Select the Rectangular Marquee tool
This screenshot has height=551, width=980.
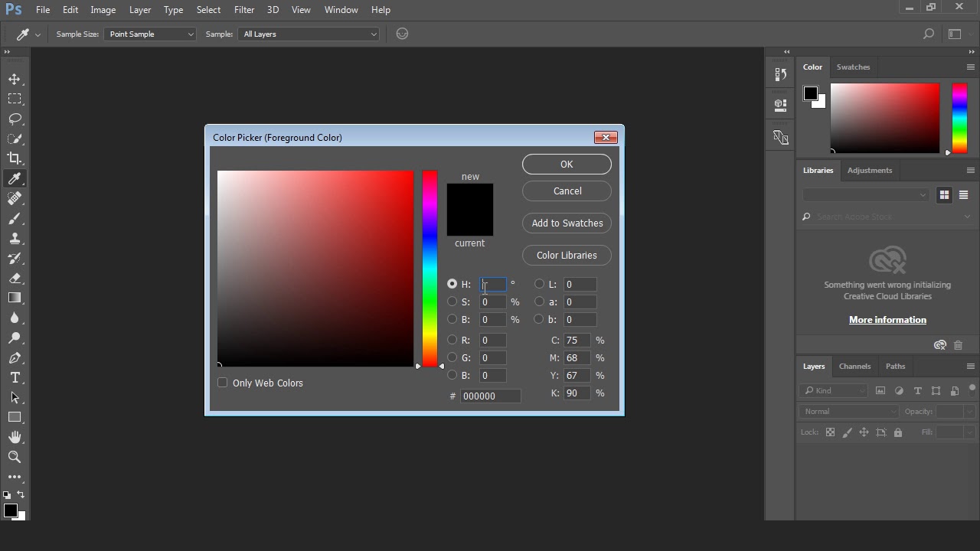point(15,99)
